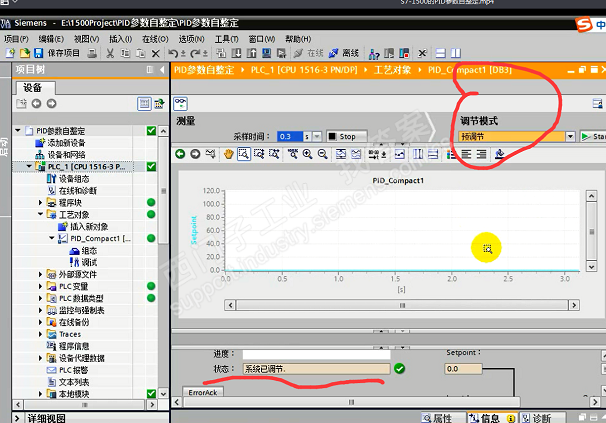606x423 pixels.
Task: Click the trend chart vertical scroll up arrow
Action: (591, 196)
